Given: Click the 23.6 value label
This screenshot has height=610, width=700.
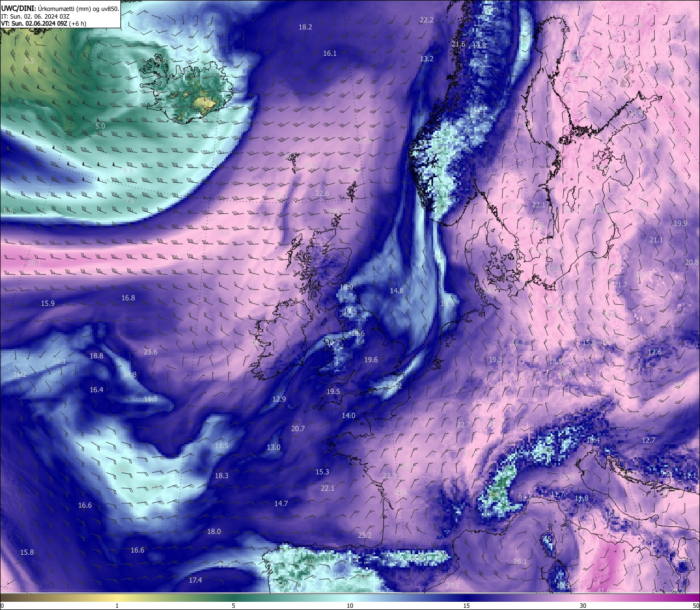Looking at the screenshot, I should [150, 352].
